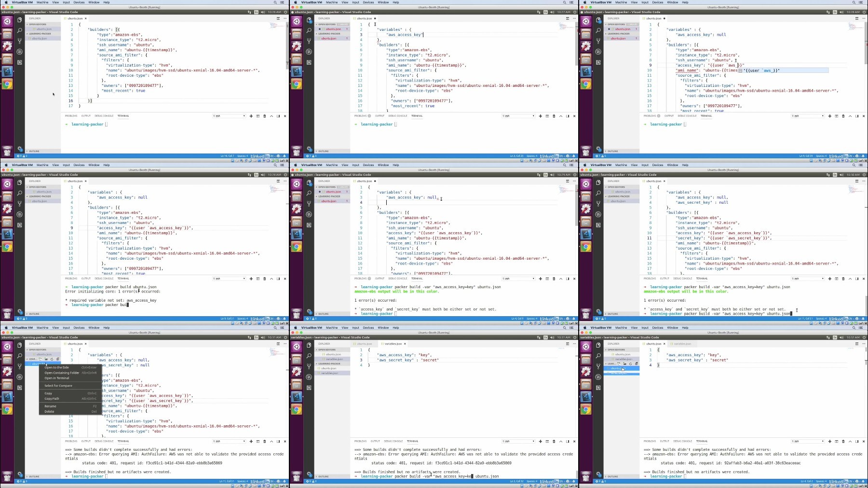Close ubuntu.json editor tab in 10:26 AM frame
868x488 pixels.
86,18
